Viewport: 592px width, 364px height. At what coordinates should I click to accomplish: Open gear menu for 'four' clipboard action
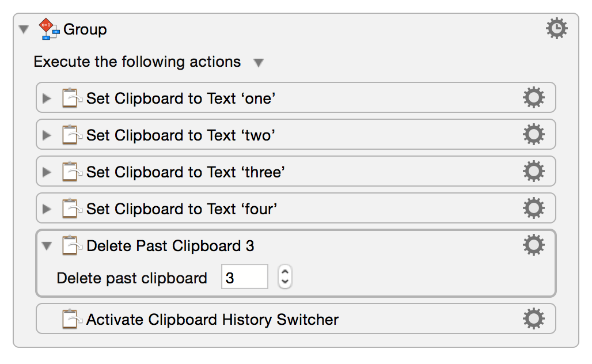(533, 208)
